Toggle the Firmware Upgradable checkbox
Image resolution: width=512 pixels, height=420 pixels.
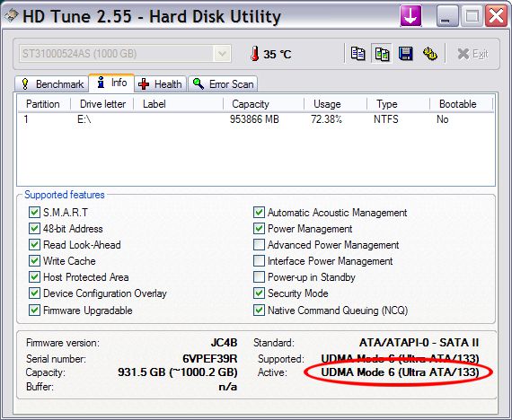click(34, 310)
